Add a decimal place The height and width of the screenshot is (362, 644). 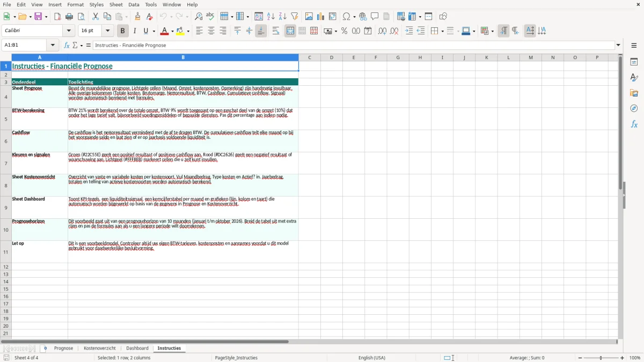383,31
